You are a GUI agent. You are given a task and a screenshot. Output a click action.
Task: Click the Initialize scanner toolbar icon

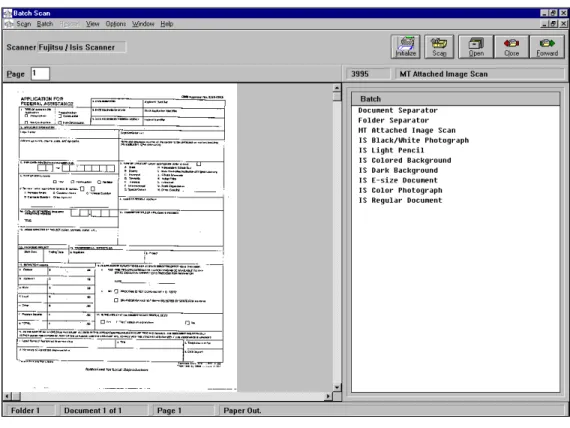(x=406, y=47)
